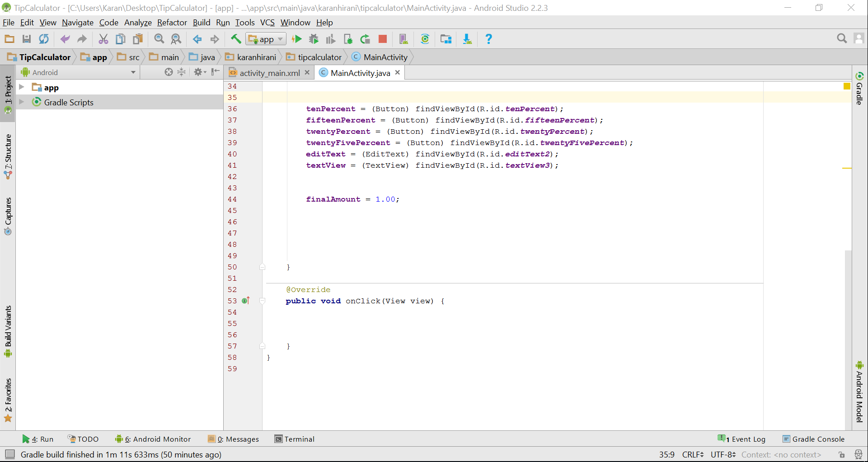Open the SDK Manager download icon
The image size is (868, 462).
tap(467, 39)
